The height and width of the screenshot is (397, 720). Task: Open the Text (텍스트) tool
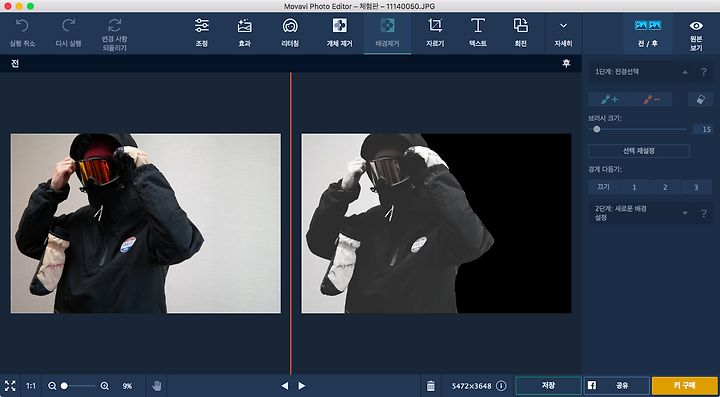pos(478,33)
